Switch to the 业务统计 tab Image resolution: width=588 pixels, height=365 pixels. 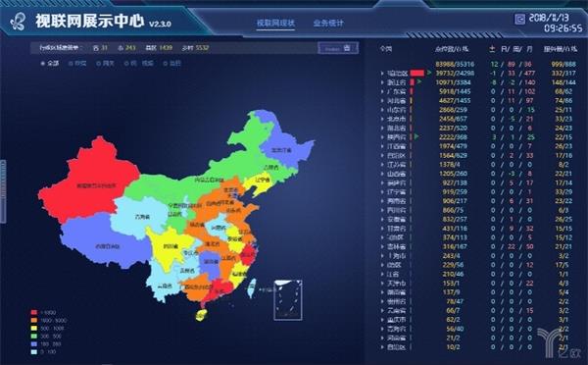328,23
